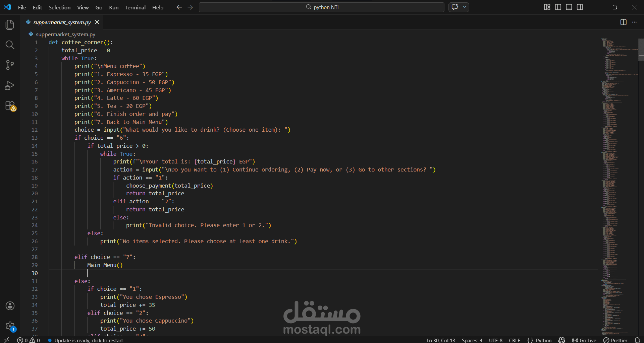Open the Help menu
Screen dimensions: 644x343
(x=158, y=7)
